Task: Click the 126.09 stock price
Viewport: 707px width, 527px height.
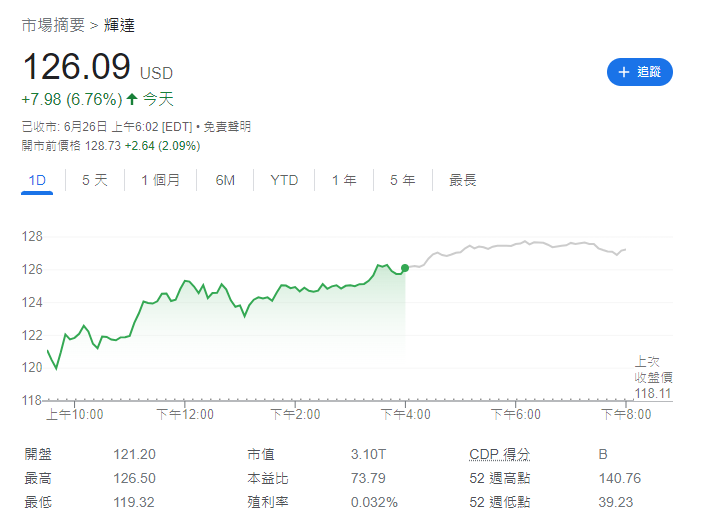Action: point(77,67)
